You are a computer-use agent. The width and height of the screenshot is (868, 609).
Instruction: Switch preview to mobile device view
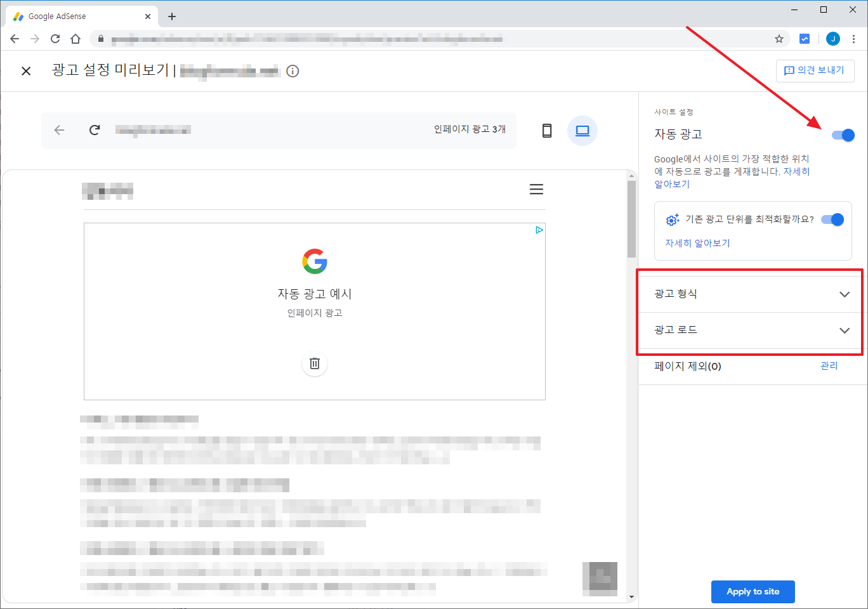(x=547, y=131)
